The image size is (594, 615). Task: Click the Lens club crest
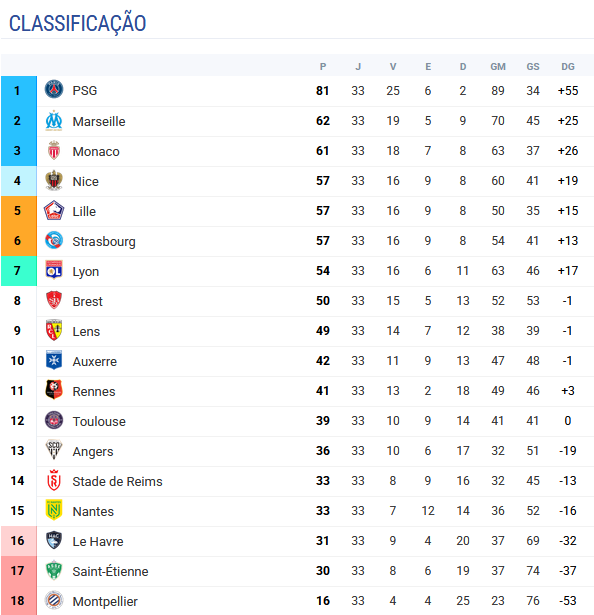point(54,331)
